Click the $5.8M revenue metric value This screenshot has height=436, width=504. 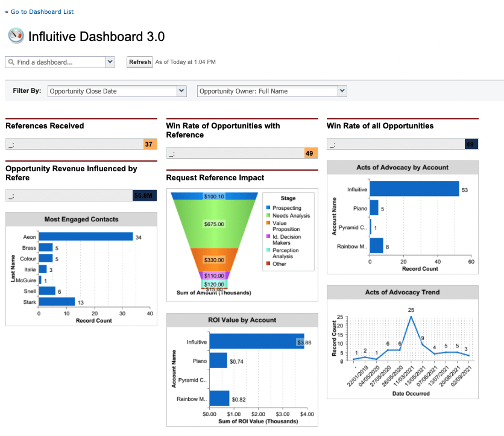click(145, 195)
